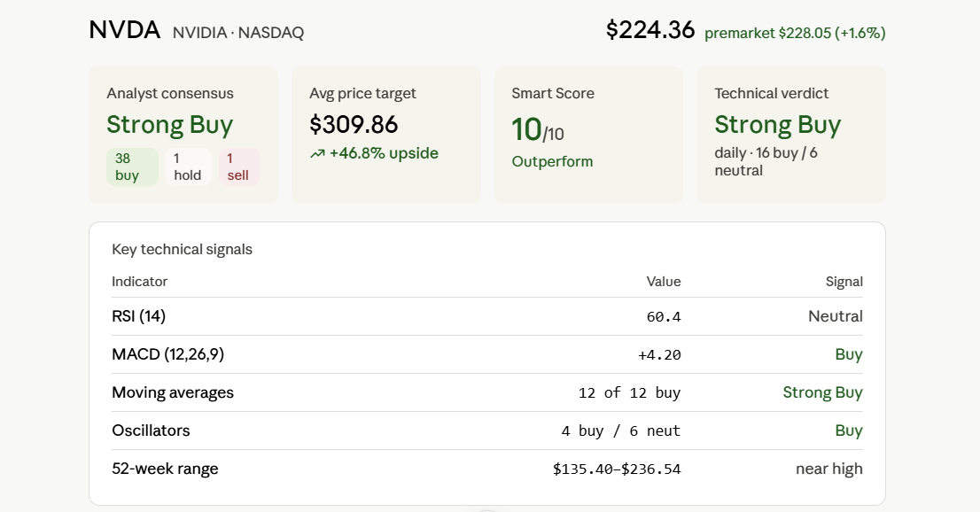Select the MACD (12,26,9) row

pos(486,354)
